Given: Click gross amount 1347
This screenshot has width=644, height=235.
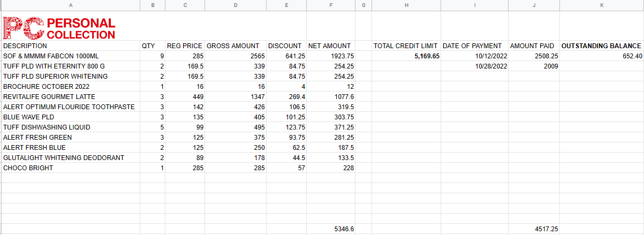Looking at the screenshot, I should click(236, 97).
